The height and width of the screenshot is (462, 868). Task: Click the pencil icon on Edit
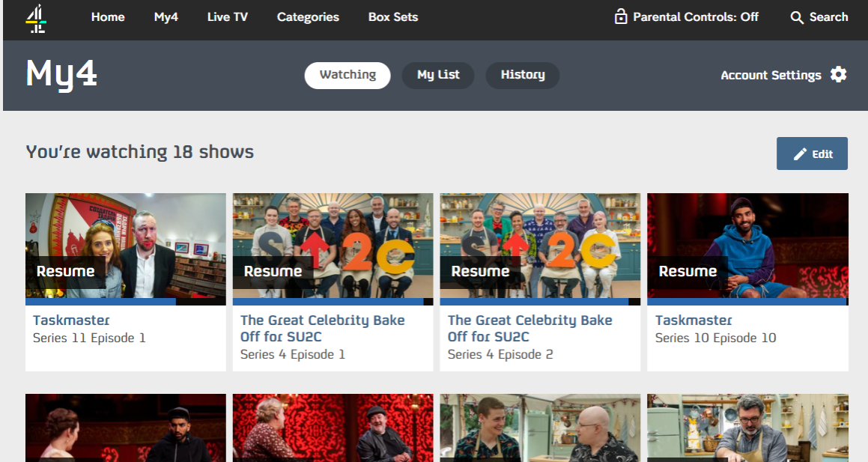(800, 154)
